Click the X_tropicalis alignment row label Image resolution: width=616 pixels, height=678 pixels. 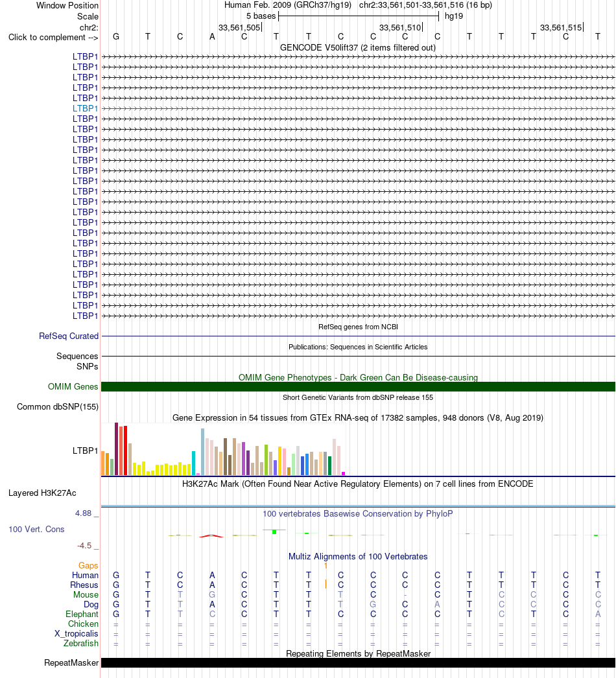[76, 633]
